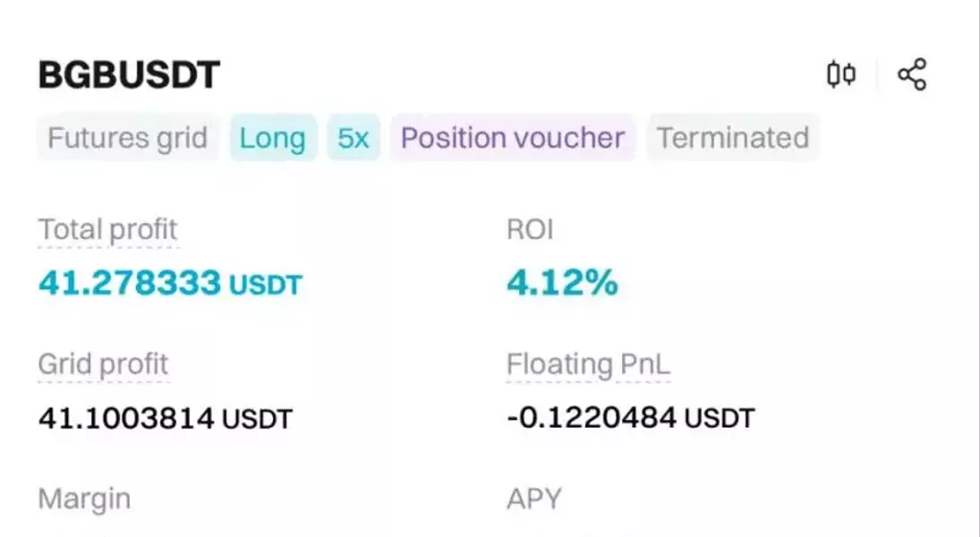Click the Position voucher tag
The image size is (980, 537).
tap(513, 138)
